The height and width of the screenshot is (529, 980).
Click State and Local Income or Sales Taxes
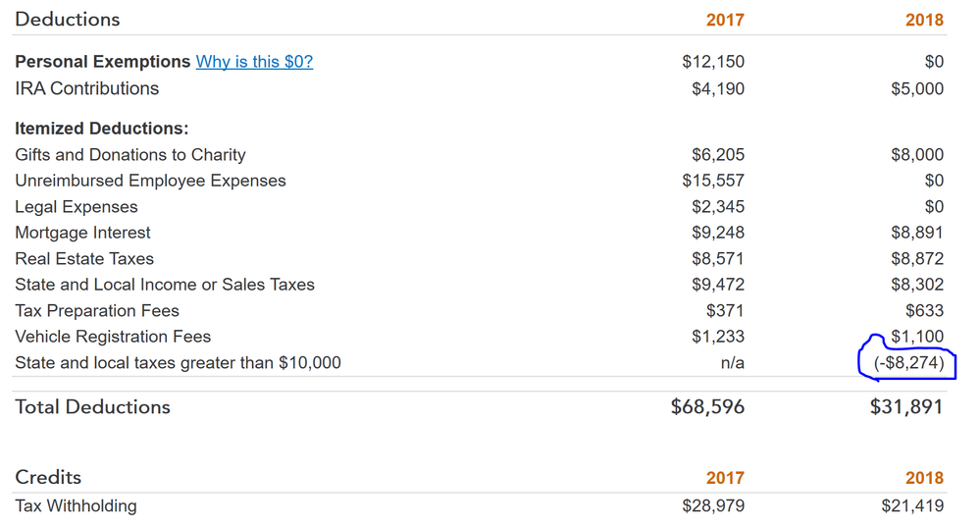[164, 285]
